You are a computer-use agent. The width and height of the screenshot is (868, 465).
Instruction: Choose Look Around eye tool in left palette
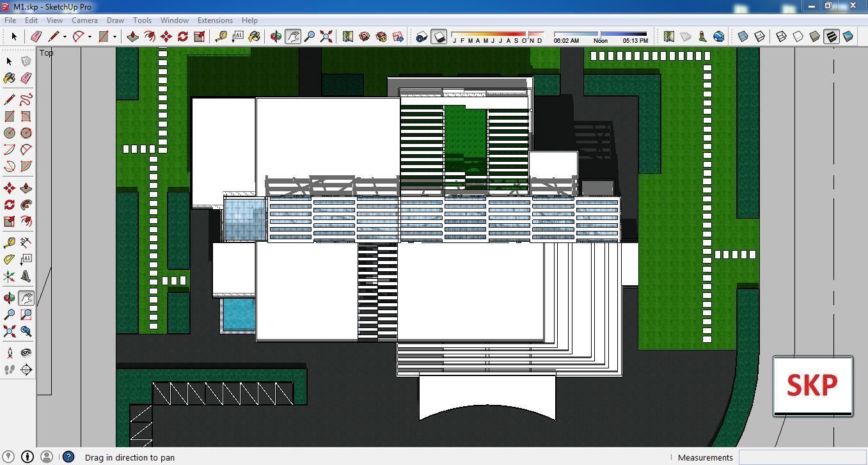click(26, 353)
